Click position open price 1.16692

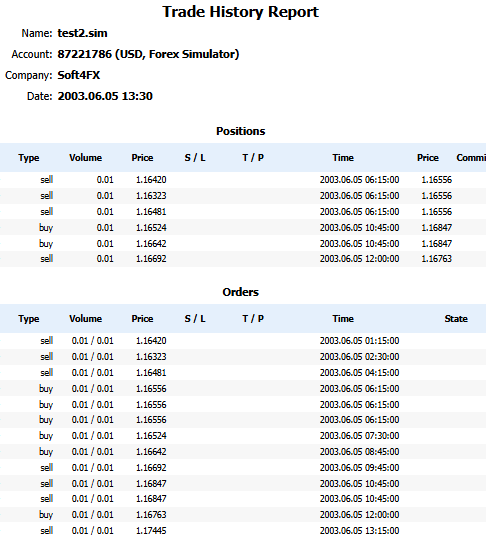coord(151,259)
